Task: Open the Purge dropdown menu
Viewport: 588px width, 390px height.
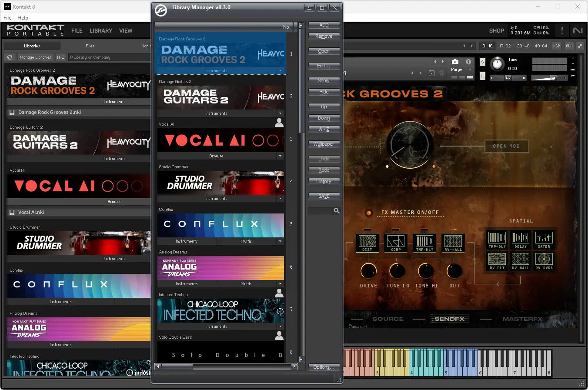Action: click(x=461, y=70)
